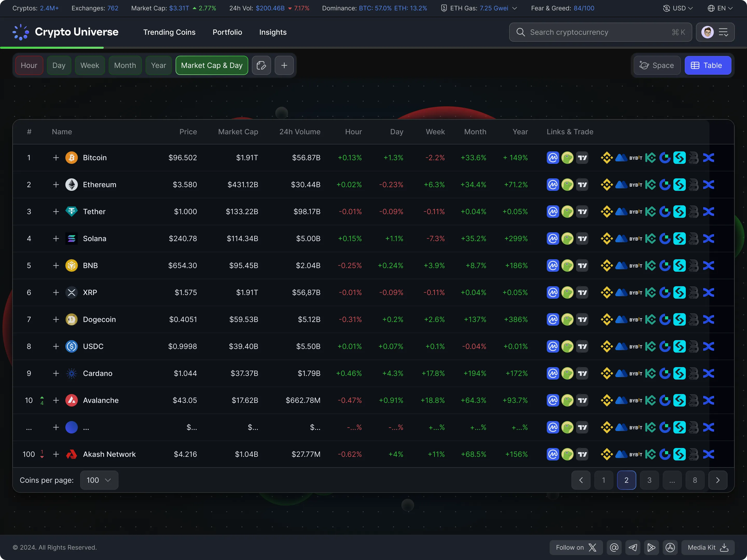This screenshot has height=560, width=747.
Task: Add Dogecoin to watchlist with plus
Action: point(56,320)
